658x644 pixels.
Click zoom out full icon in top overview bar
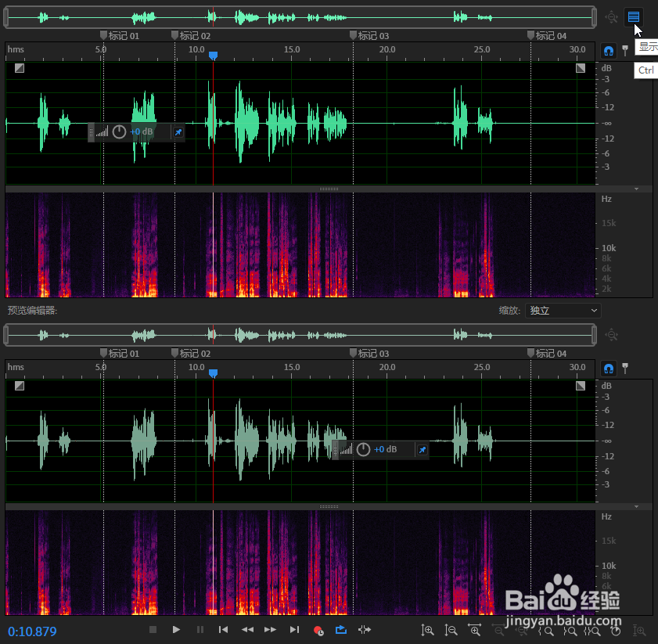point(611,17)
